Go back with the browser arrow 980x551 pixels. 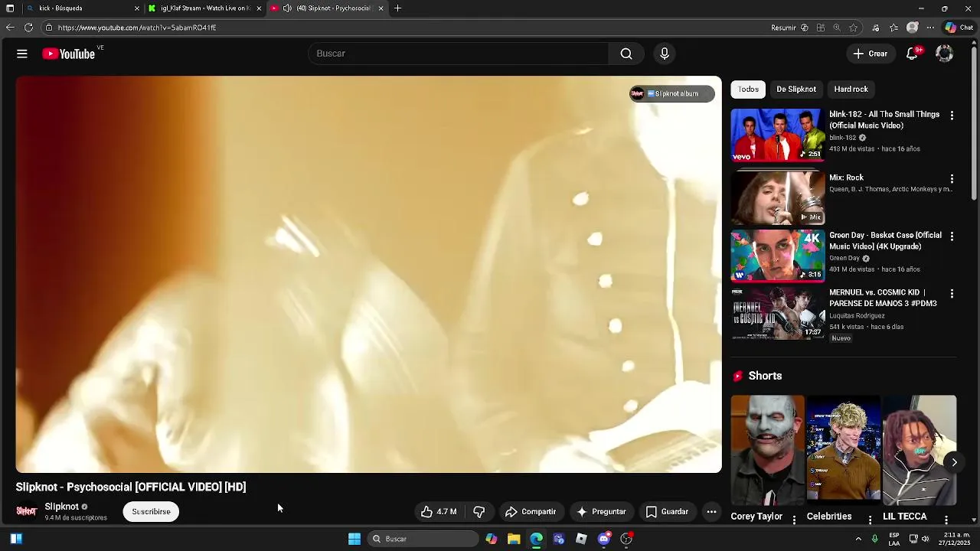(10, 28)
